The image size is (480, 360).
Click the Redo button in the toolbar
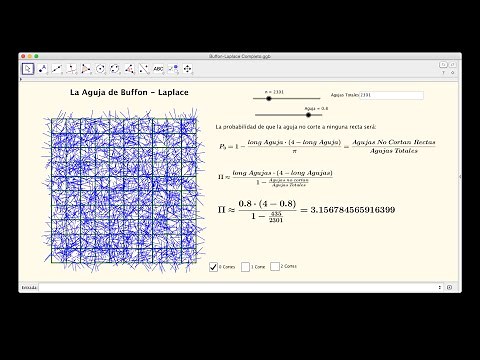click(452, 65)
